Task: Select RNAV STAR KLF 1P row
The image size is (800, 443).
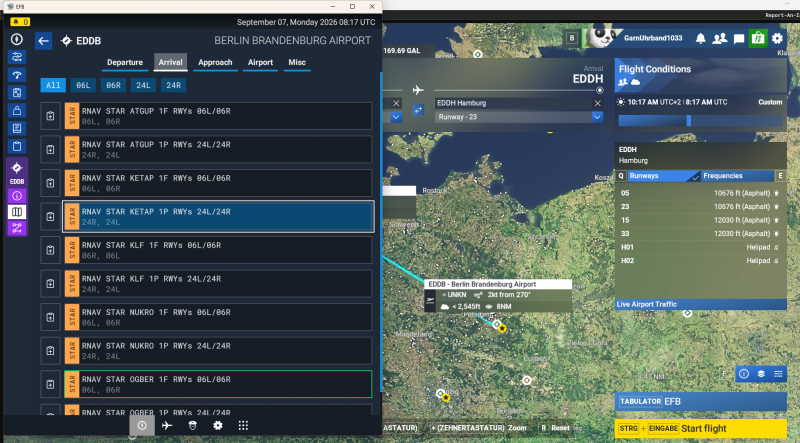Action: [x=218, y=284]
